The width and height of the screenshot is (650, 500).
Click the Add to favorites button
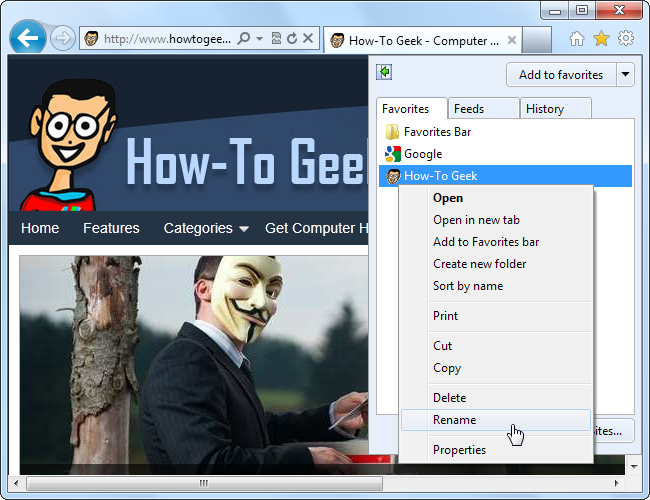point(561,75)
